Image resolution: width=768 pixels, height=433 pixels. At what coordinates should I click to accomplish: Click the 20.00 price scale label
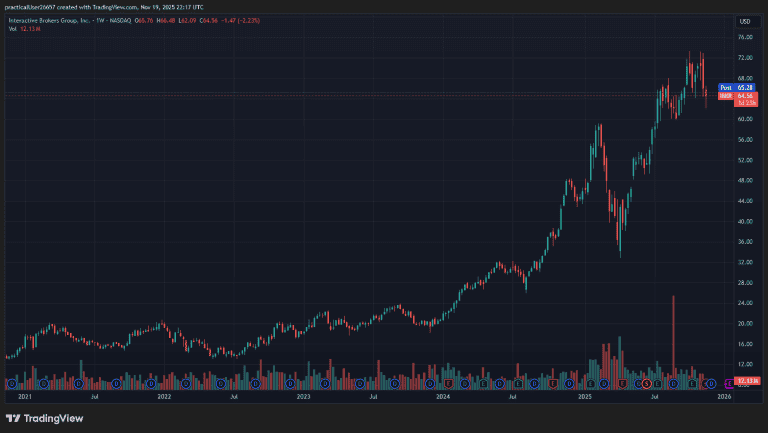pos(744,324)
